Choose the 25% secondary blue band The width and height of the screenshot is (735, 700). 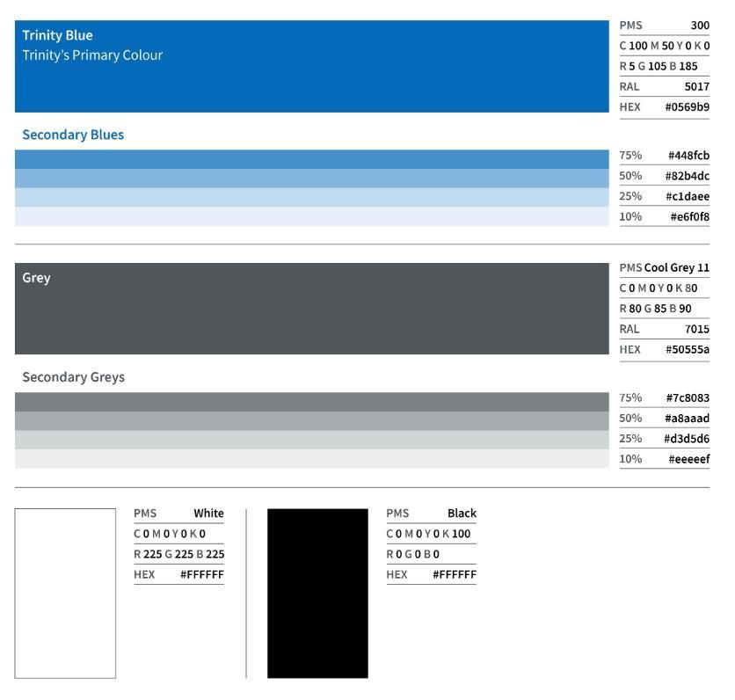pos(312,197)
